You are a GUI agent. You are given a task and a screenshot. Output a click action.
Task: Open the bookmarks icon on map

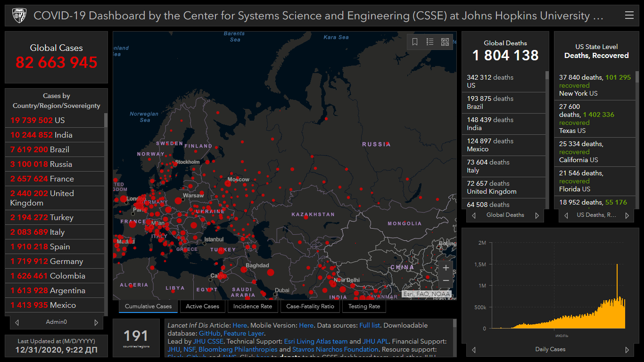coord(415,42)
